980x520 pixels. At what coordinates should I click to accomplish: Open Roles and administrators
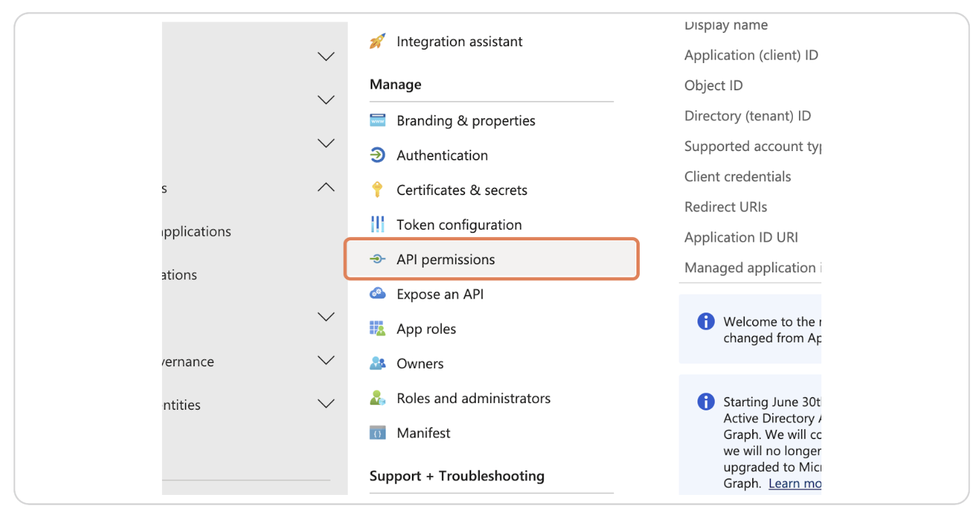pos(473,398)
